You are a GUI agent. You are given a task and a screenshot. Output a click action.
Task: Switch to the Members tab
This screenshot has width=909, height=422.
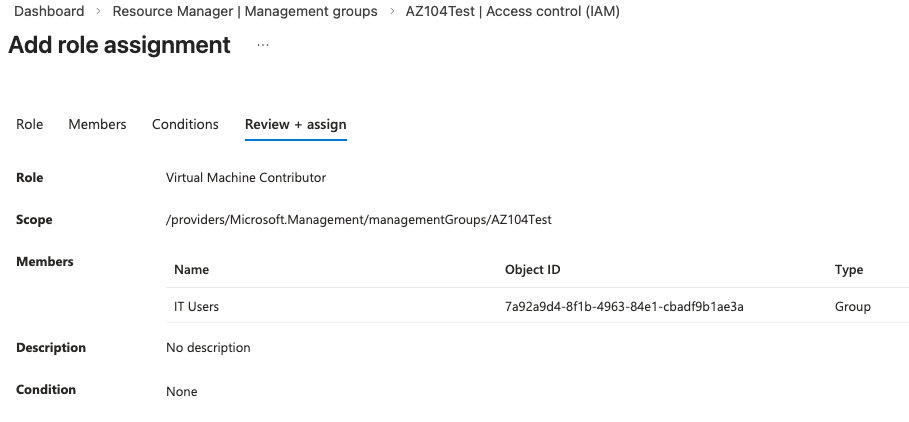point(97,124)
